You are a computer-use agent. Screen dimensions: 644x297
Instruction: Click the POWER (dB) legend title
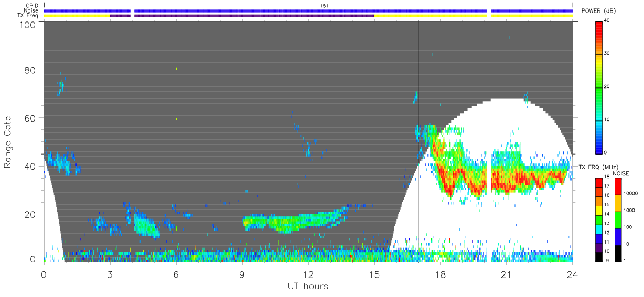pos(598,11)
